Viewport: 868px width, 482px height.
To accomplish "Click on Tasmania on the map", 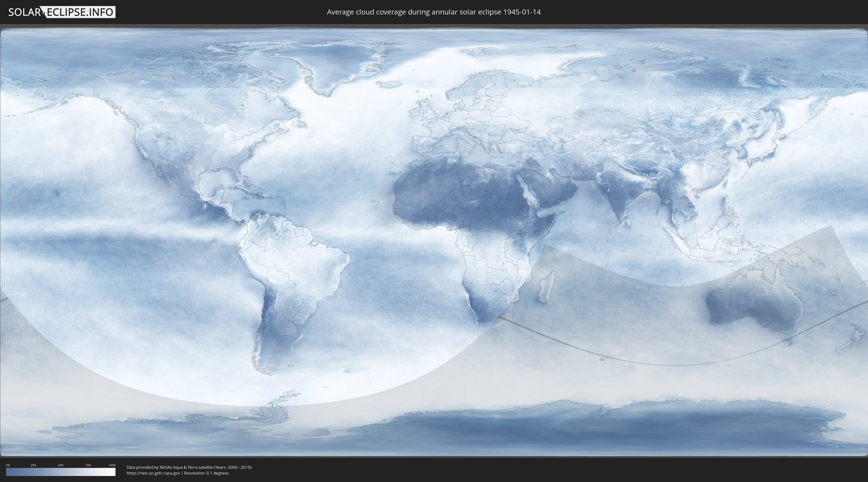I will [x=788, y=342].
